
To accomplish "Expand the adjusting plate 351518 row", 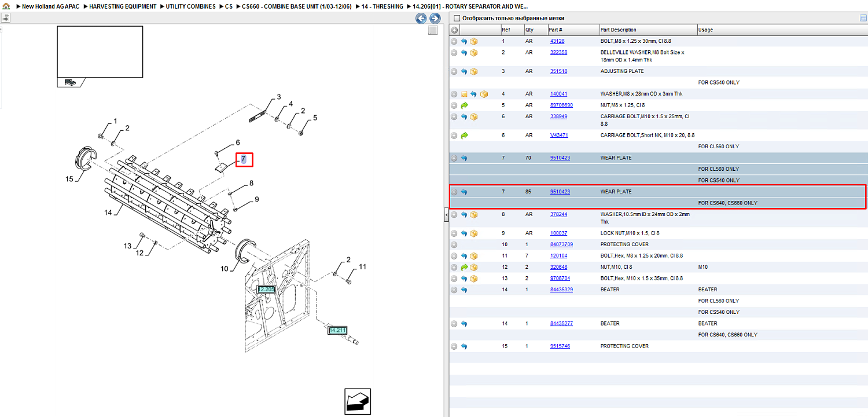I will pyautogui.click(x=454, y=72).
